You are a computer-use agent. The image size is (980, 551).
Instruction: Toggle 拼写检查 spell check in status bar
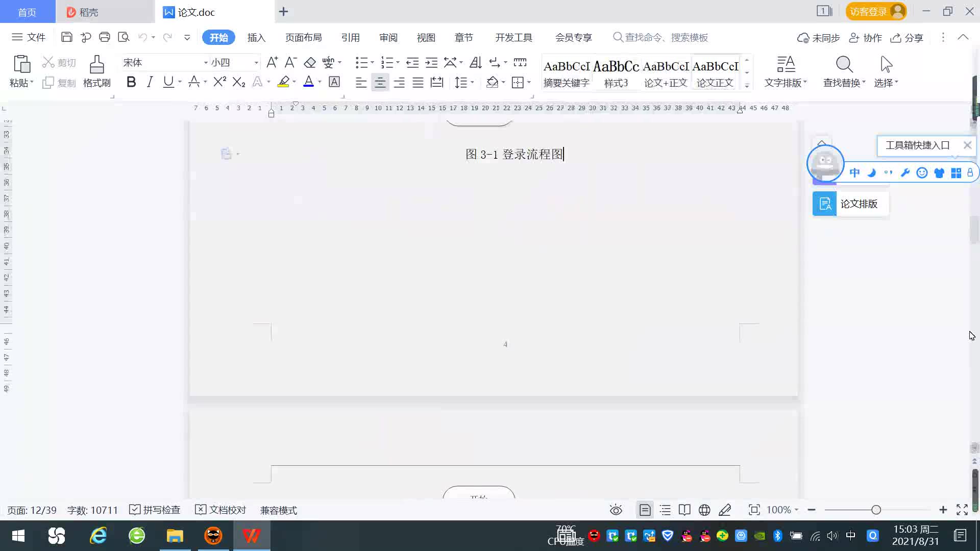[155, 510]
